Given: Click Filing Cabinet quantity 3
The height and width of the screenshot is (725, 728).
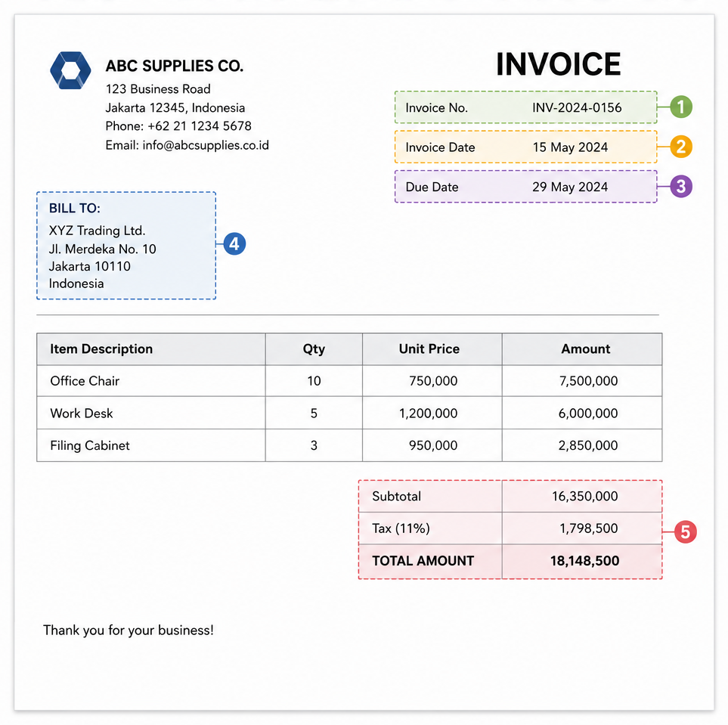Looking at the screenshot, I should 314,445.
